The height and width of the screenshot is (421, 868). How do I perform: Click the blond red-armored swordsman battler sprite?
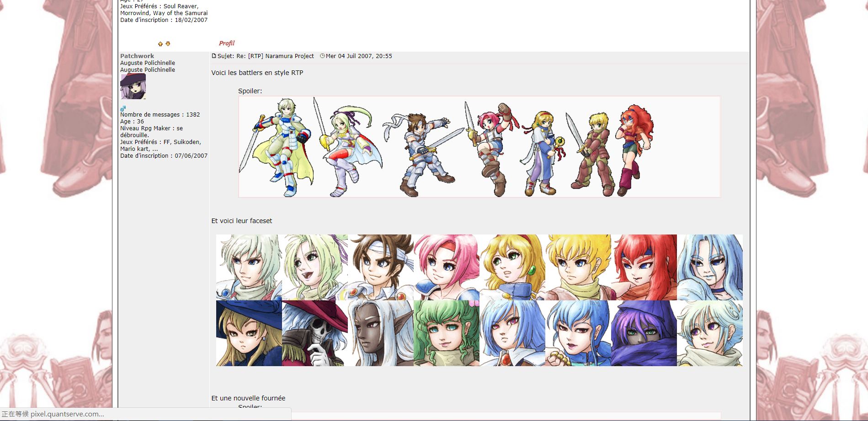click(x=591, y=154)
